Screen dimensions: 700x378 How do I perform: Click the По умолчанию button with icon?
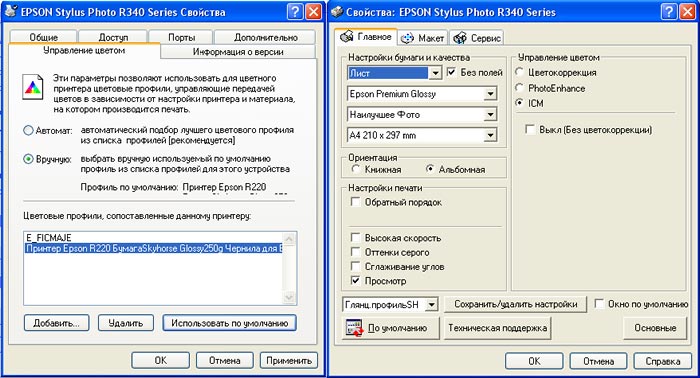(391, 328)
